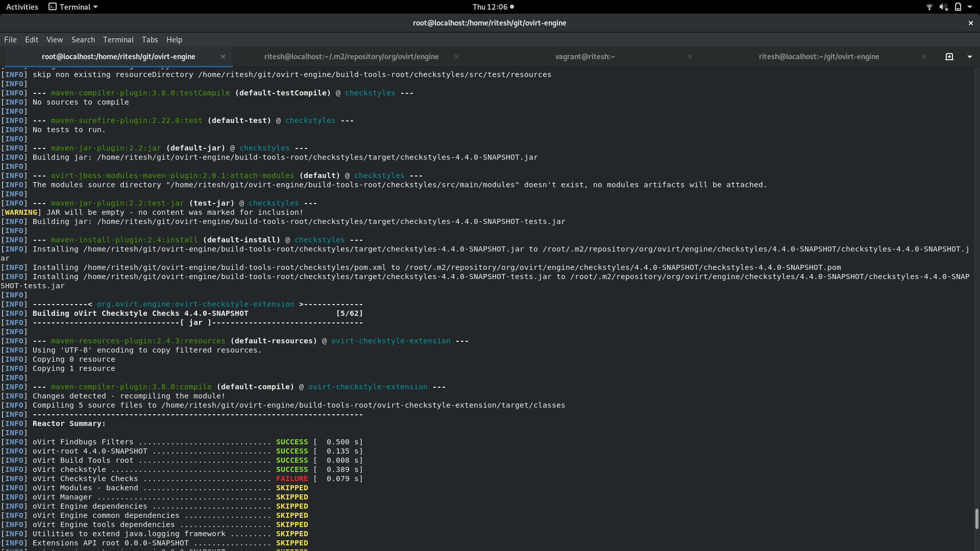The height and width of the screenshot is (551, 980).
Task: Open the Help menu
Action: click(174, 40)
